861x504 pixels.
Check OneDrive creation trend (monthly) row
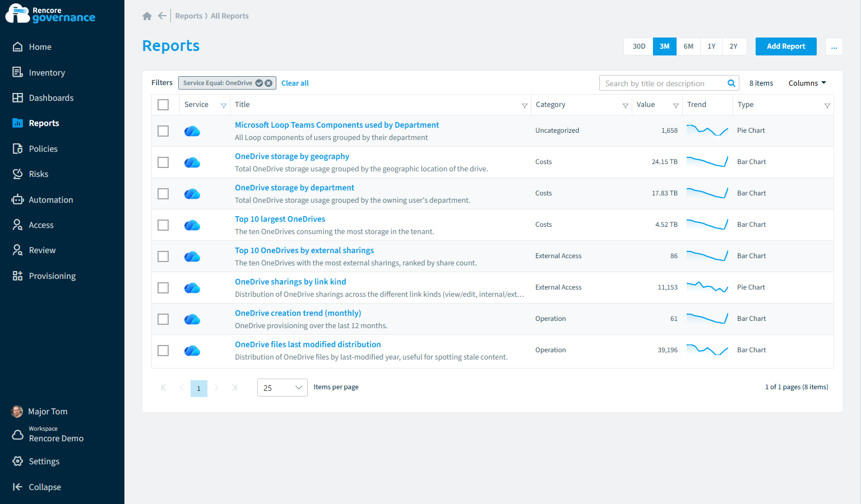coord(163,319)
